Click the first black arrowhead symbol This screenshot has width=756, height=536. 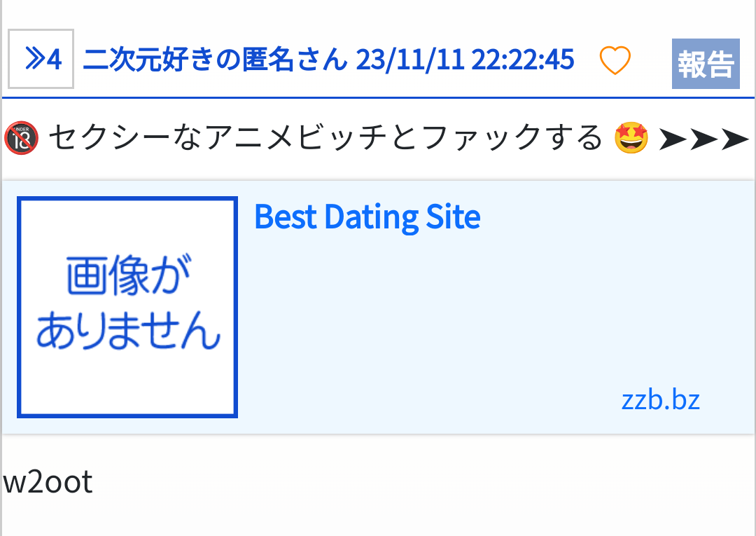point(671,139)
